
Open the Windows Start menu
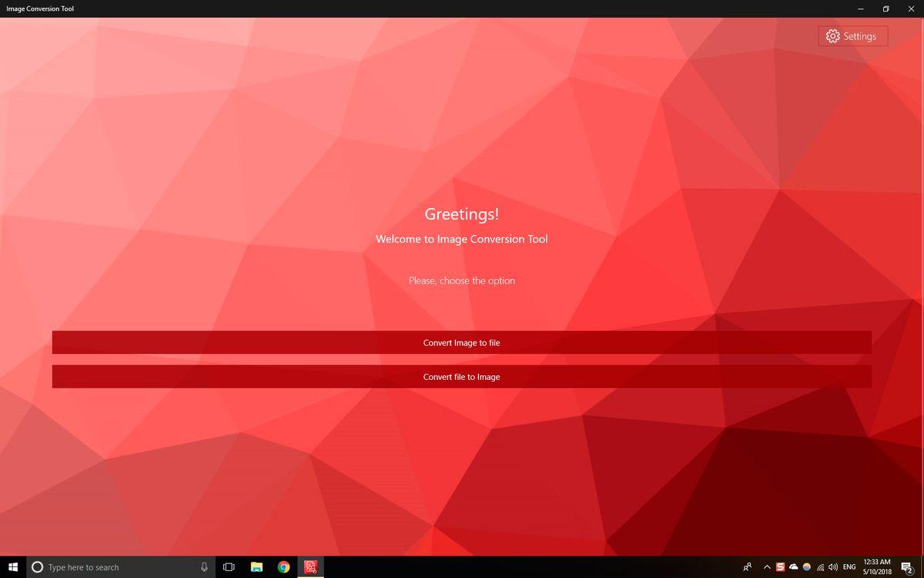pyautogui.click(x=12, y=567)
